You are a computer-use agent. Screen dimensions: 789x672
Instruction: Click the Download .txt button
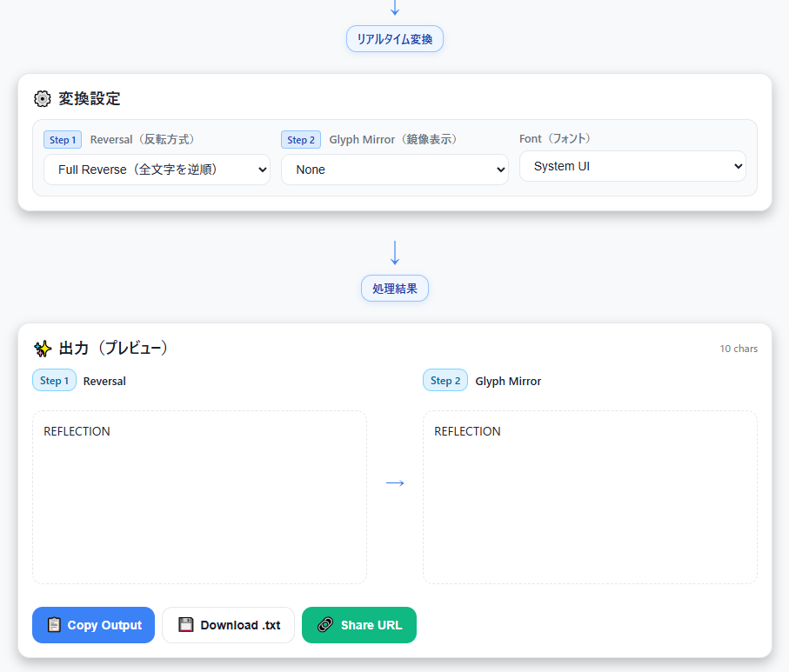(228, 625)
